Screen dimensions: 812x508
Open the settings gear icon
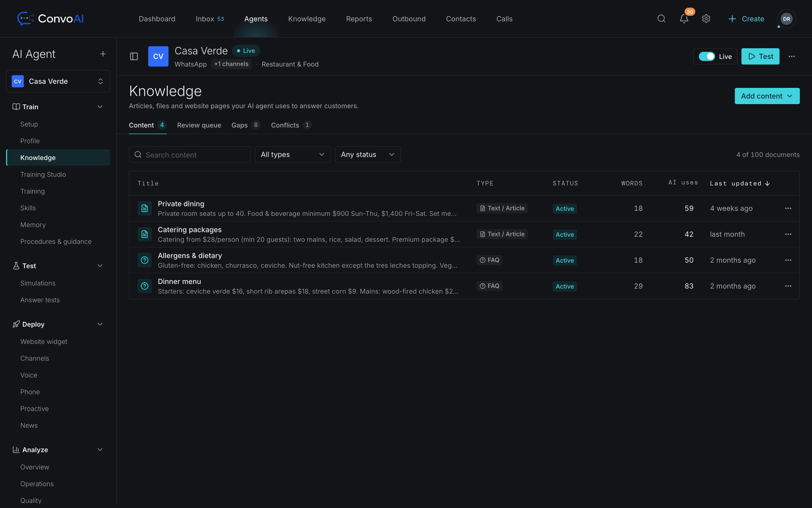pos(706,19)
